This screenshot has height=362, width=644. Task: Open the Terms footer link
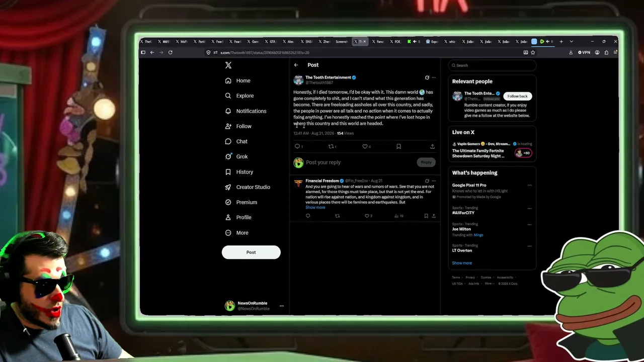coord(456,278)
